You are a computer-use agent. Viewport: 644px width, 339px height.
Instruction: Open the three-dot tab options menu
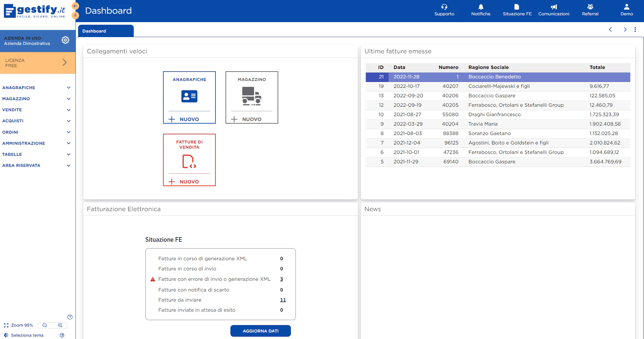[635, 30]
